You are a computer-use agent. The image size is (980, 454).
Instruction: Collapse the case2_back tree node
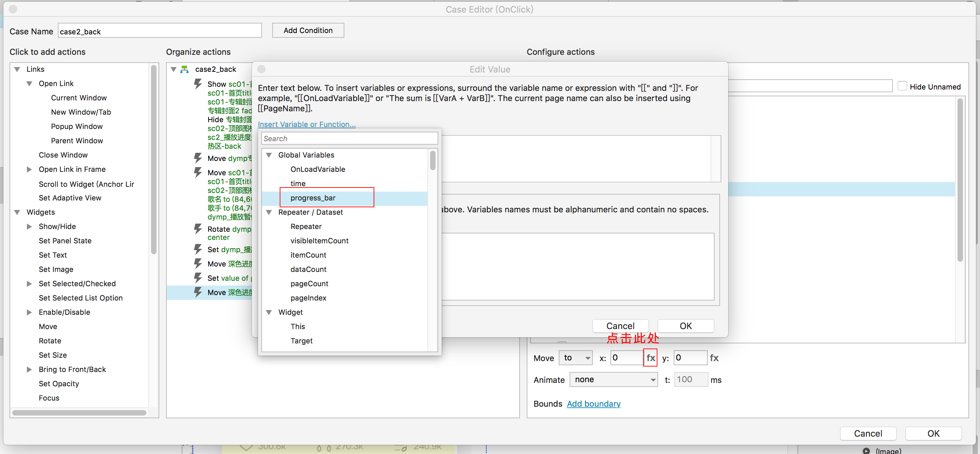174,69
